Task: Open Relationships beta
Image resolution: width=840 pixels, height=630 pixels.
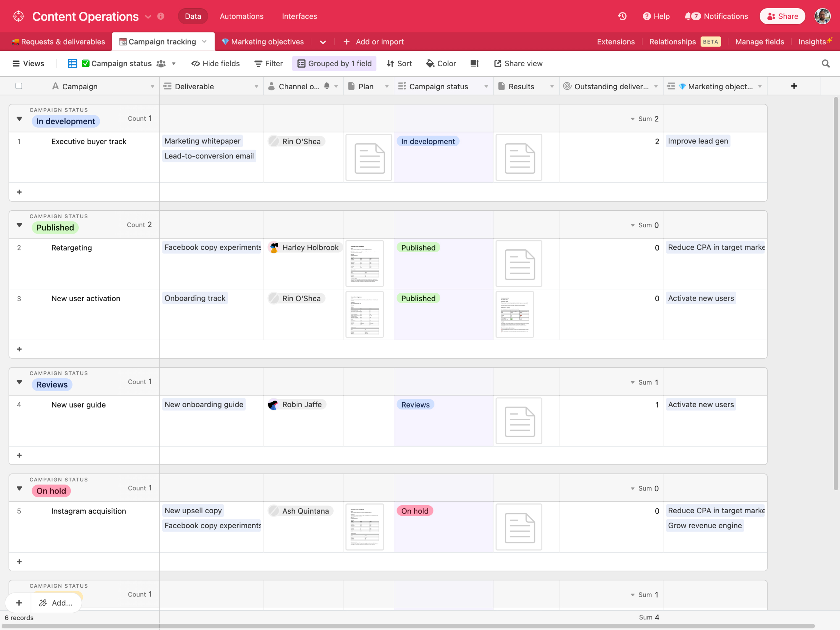Action: (x=685, y=42)
